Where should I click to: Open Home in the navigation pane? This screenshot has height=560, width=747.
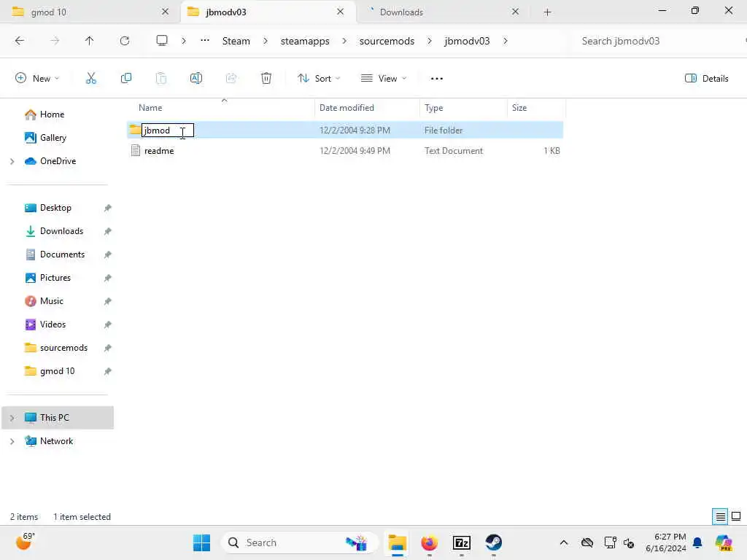coord(52,114)
